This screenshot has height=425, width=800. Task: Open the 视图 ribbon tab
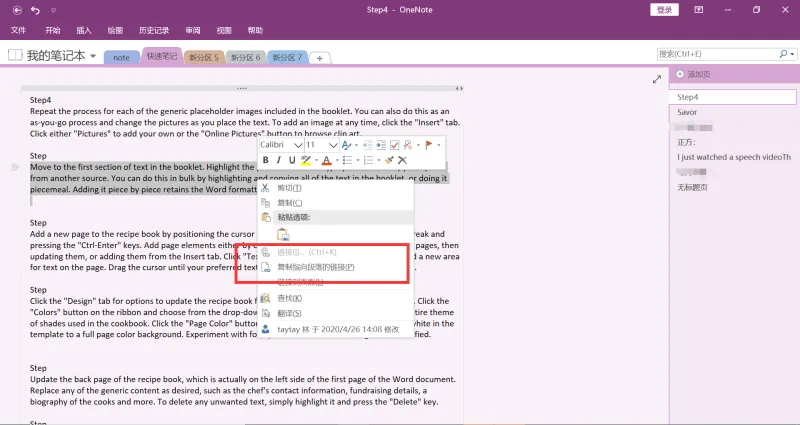(x=224, y=30)
